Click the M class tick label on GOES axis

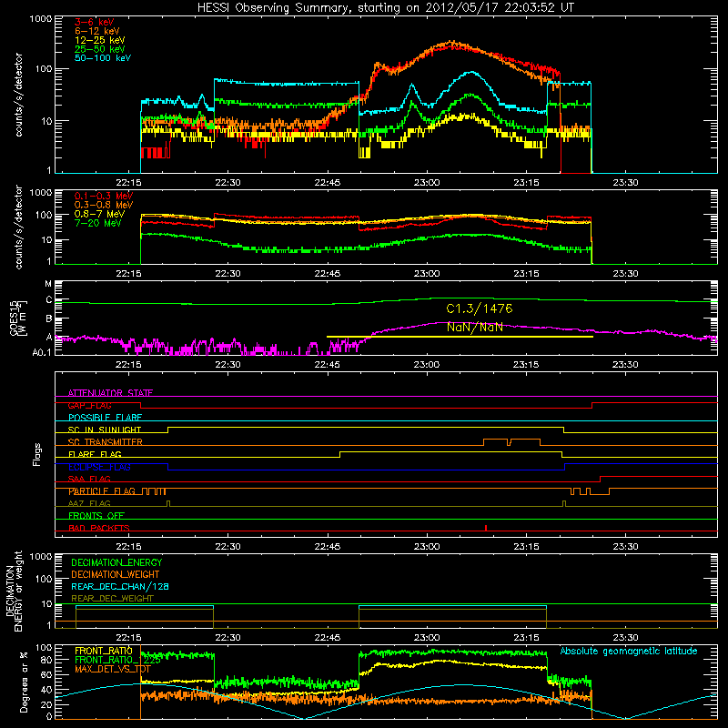tap(48, 284)
